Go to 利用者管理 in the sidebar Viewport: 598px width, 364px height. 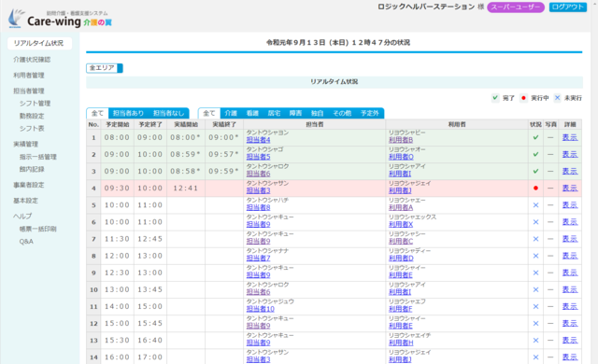coord(29,76)
